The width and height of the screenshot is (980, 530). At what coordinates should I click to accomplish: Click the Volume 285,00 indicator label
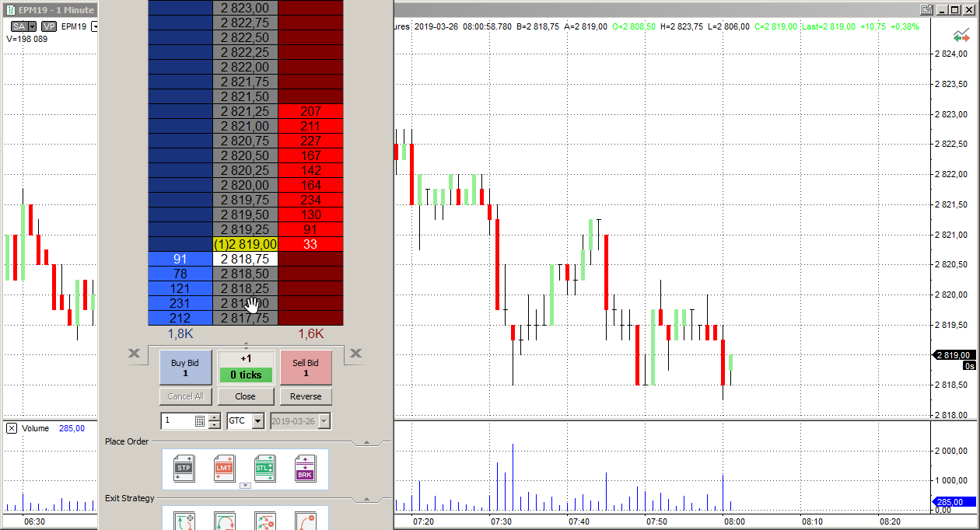[x=54, y=428]
